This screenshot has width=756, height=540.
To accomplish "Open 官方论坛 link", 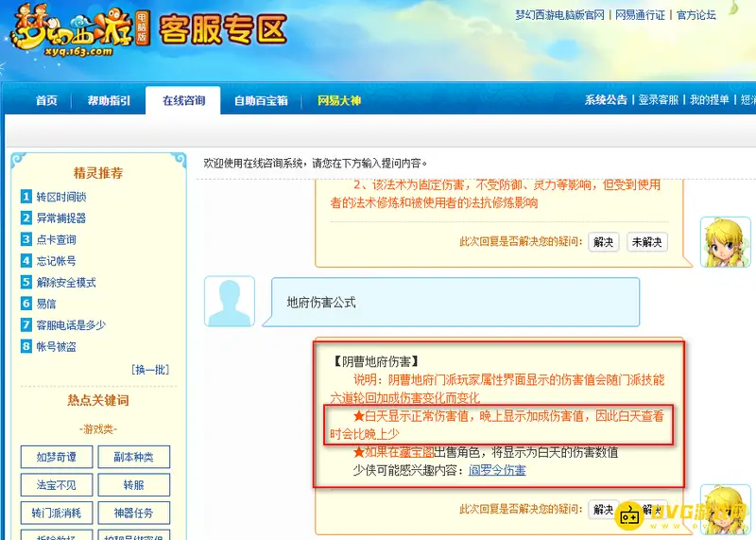I will coord(696,15).
